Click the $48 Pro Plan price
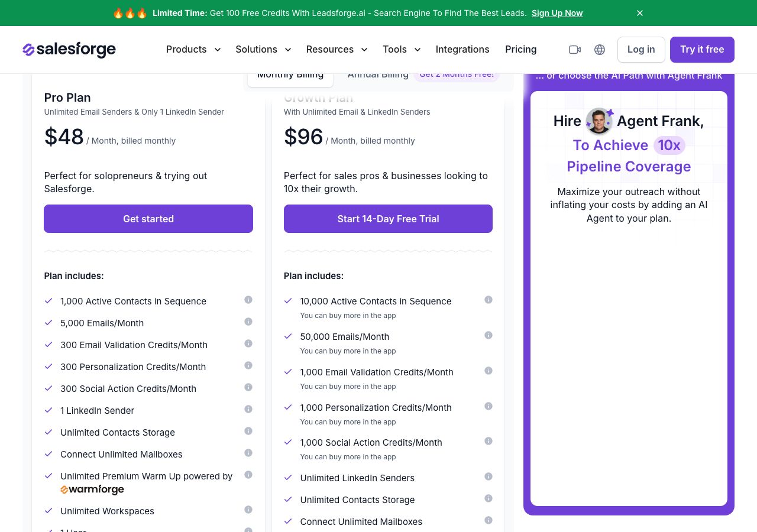This screenshot has width=757, height=532. [x=64, y=137]
